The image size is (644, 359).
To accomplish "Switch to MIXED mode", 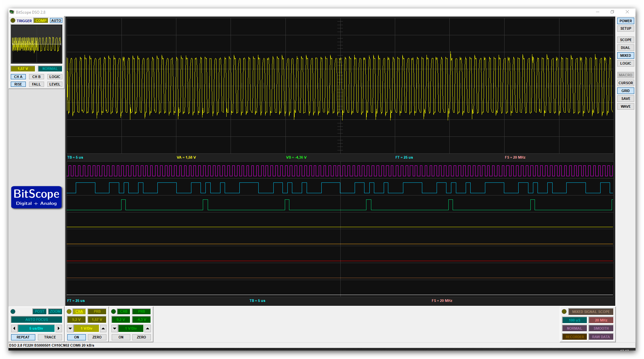I will pos(626,55).
